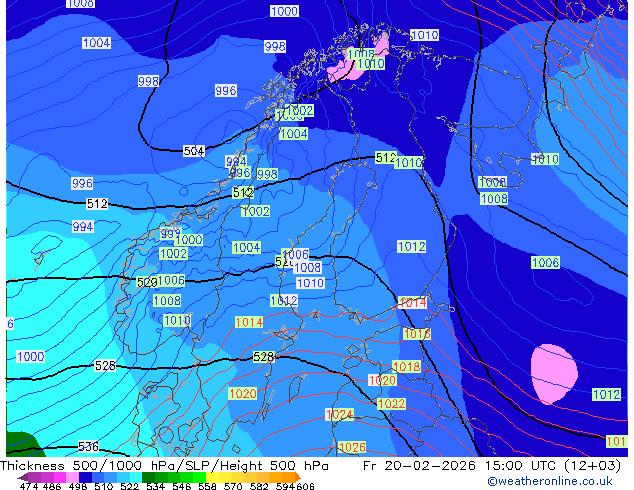Click the legend value '510'

click(x=104, y=486)
